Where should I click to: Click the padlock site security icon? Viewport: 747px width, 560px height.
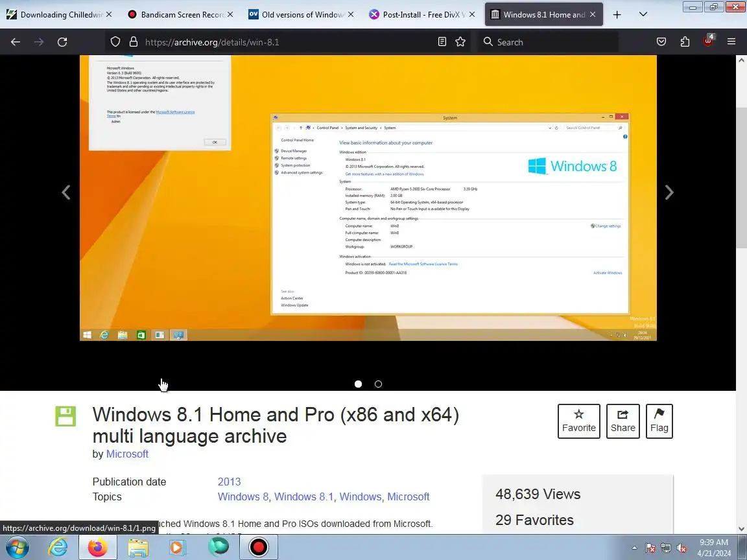[x=134, y=42]
